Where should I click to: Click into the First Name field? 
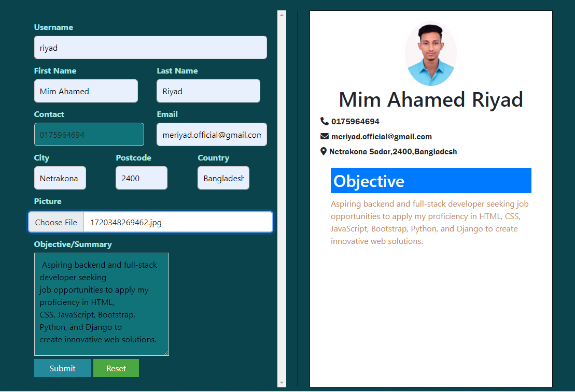[86, 91]
